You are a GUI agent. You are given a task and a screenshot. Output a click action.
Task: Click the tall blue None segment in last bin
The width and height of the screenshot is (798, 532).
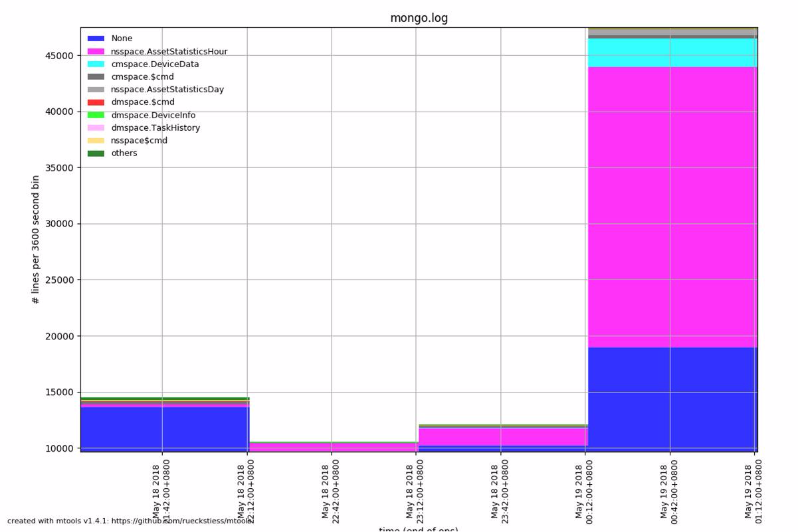(672, 400)
